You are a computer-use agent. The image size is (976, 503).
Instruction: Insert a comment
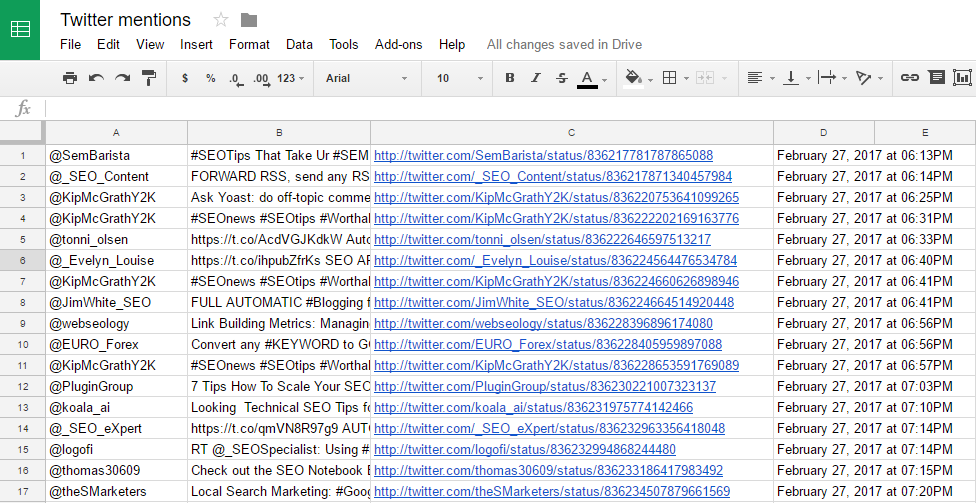point(936,78)
